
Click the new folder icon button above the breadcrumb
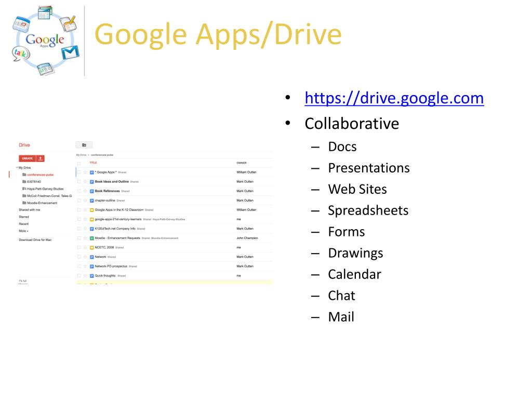(84, 145)
